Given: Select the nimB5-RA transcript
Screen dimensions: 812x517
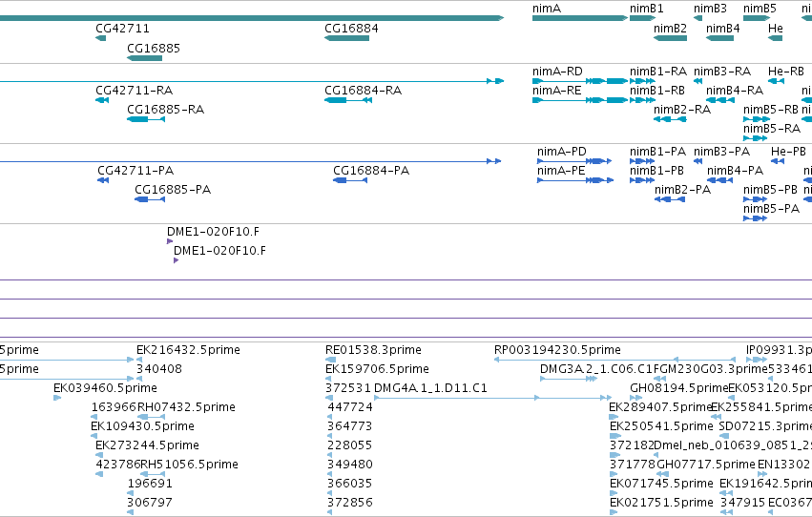Looking at the screenshot, I should pyautogui.click(x=755, y=138).
